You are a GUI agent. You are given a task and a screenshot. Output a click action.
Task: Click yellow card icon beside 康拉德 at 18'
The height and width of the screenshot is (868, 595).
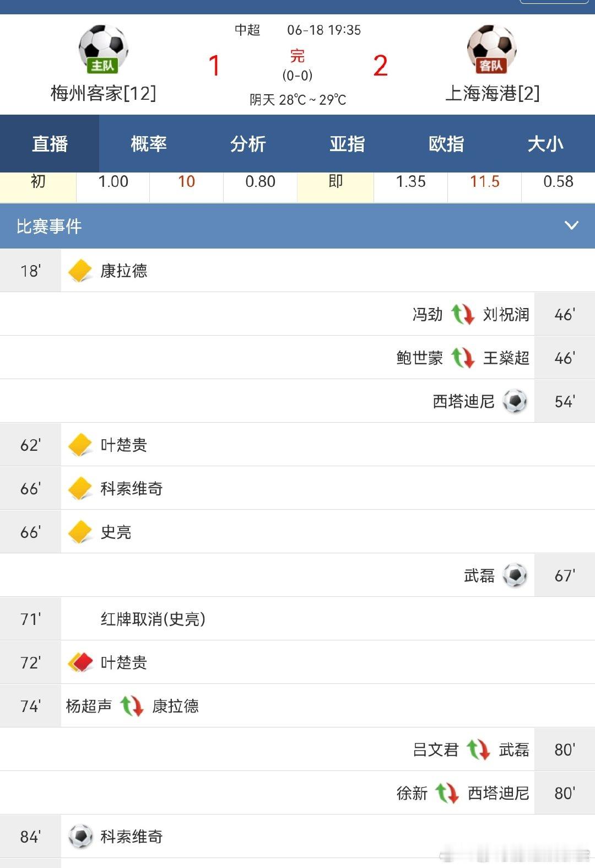click(80, 271)
